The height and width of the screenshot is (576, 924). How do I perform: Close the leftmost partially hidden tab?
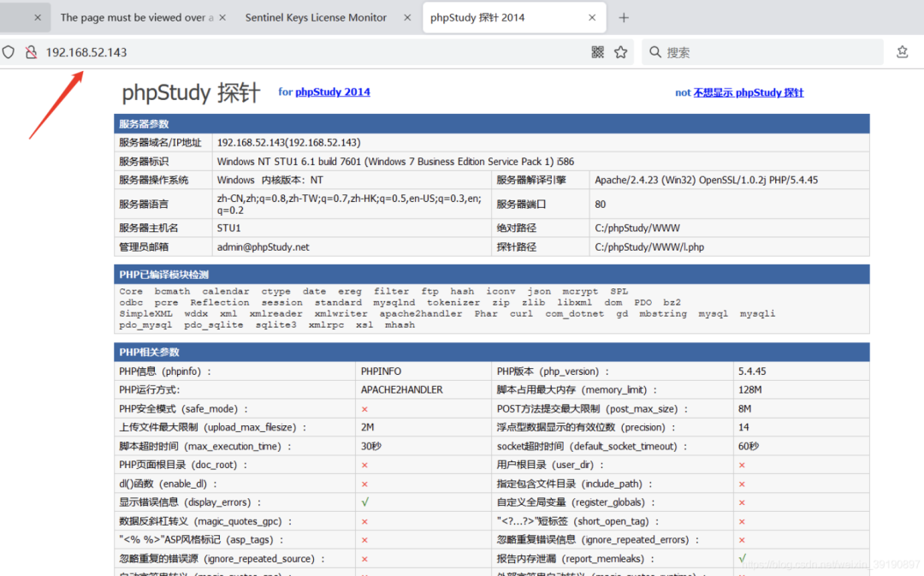point(38,18)
